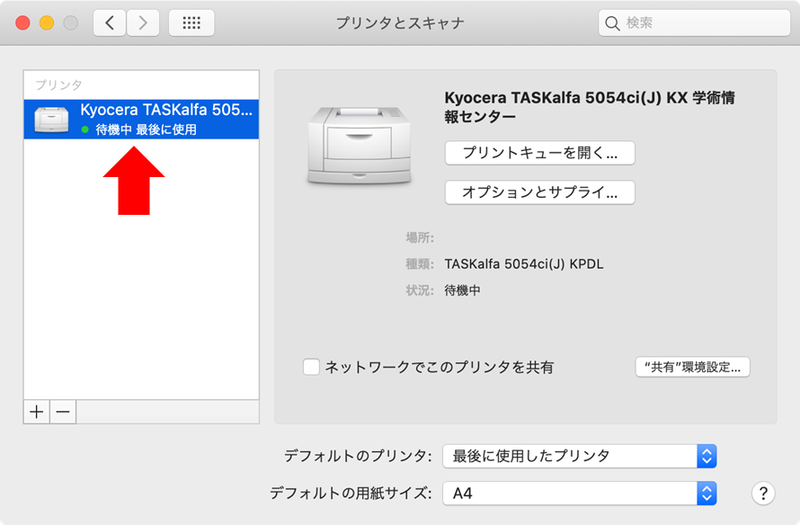Screen dimensions: 800x525
Task: Click the window title プリンタとスキャナ
Action: coord(400,23)
